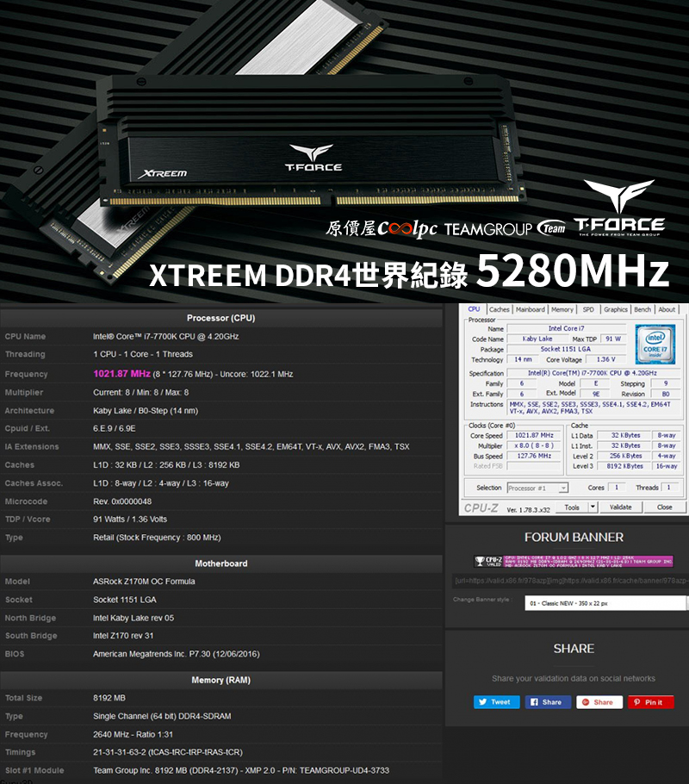The image size is (689, 784).
Task: Click 'Single Channel (64 bit) DDR4-SDRAM'
Action: pyautogui.click(x=162, y=716)
